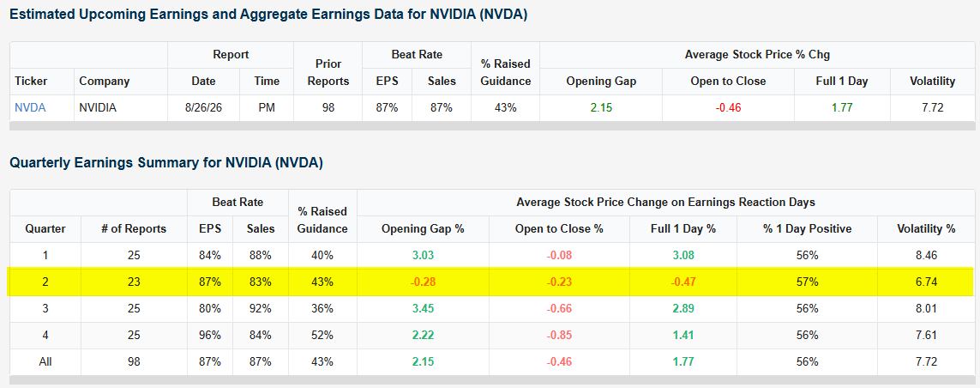This screenshot has width=980, height=388.
Task: Select quarter 3 EPS beat rate 80%
Action: (211, 308)
